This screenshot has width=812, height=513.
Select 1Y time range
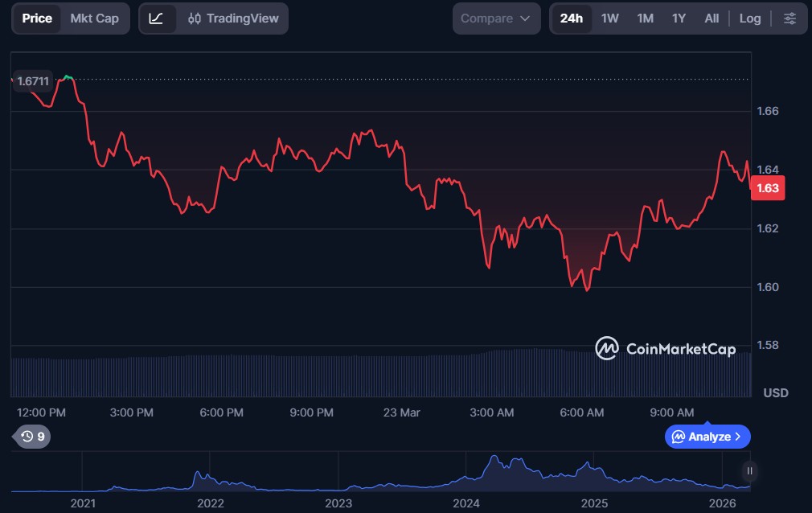coord(679,18)
